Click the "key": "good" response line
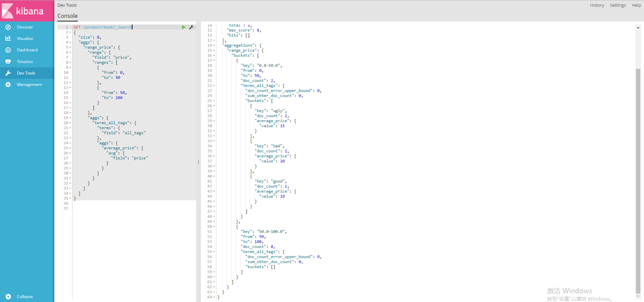The width and height of the screenshot is (644, 302). 271,181
